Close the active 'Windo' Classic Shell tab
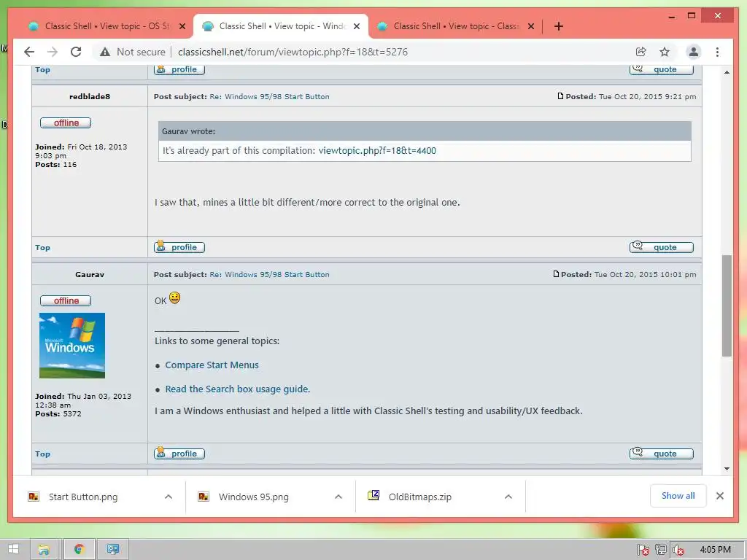Image resolution: width=747 pixels, height=560 pixels. (x=356, y=26)
